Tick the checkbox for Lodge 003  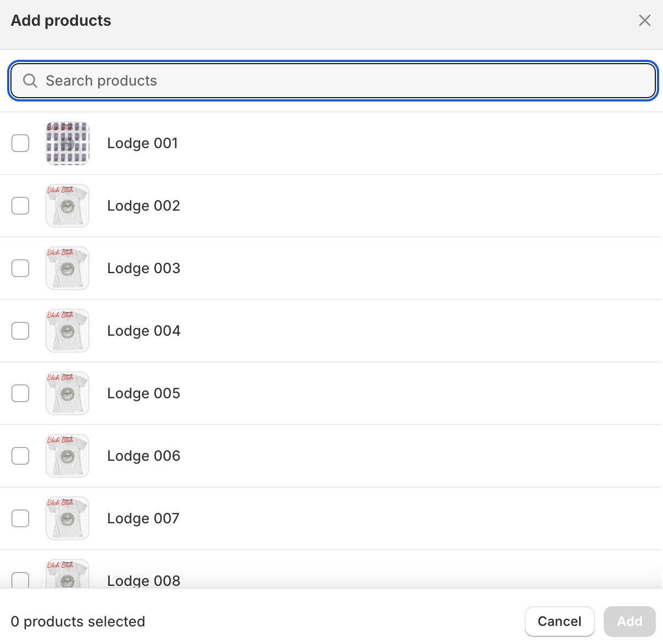pos(20,268)
